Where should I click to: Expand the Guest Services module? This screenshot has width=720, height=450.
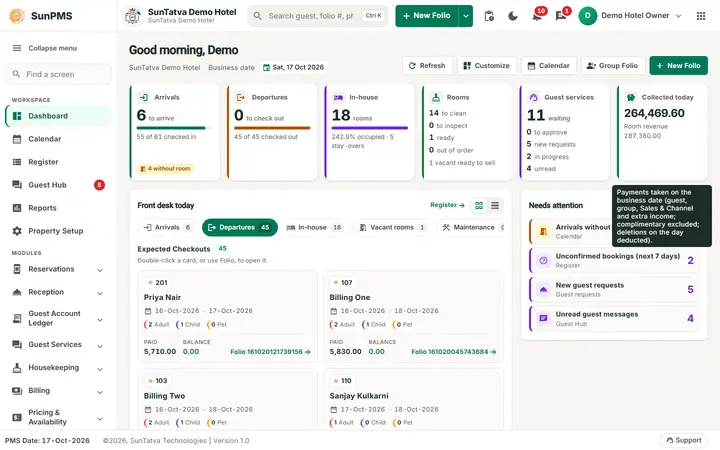[x=58, y=344]
